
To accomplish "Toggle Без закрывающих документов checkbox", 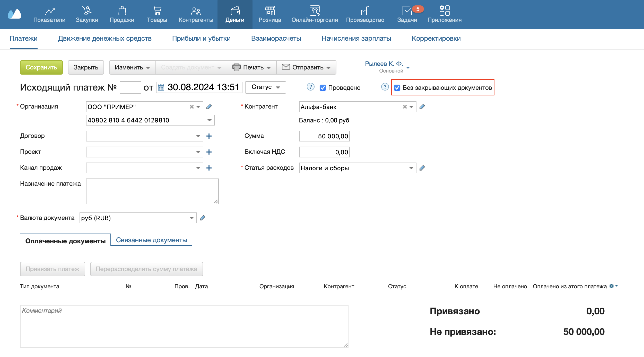I will coord(397,88).
